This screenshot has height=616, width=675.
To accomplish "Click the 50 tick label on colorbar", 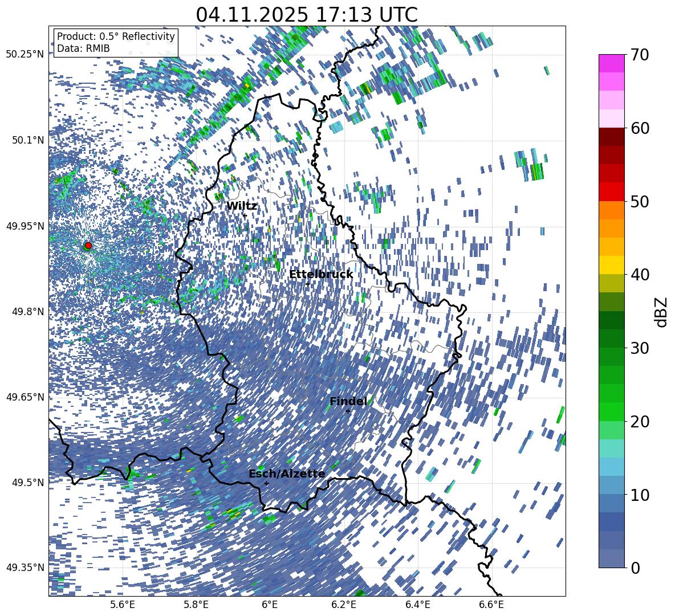I will (x=639, y=201).
